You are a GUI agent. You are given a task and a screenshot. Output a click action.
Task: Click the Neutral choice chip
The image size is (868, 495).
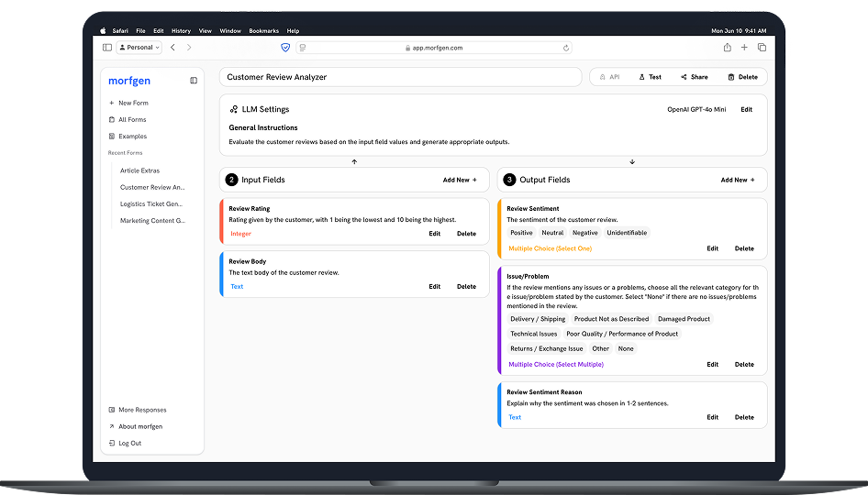(x=552, y=233)
